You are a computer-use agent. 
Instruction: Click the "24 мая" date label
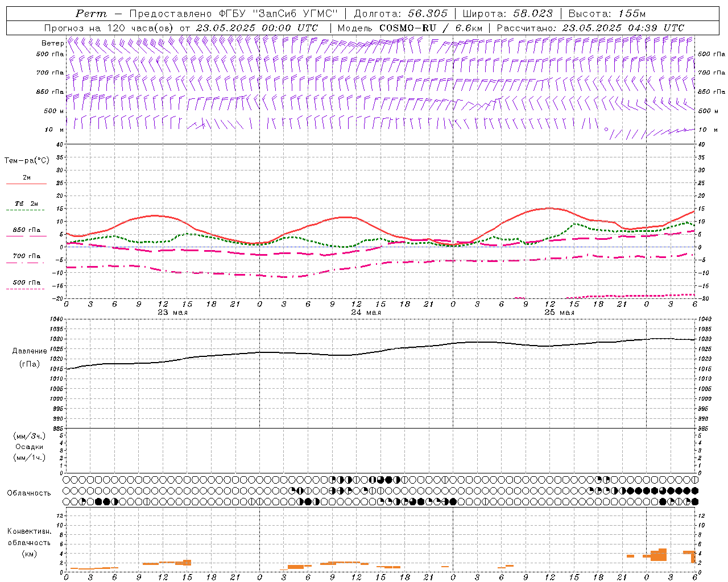click(x=366, y=313)
